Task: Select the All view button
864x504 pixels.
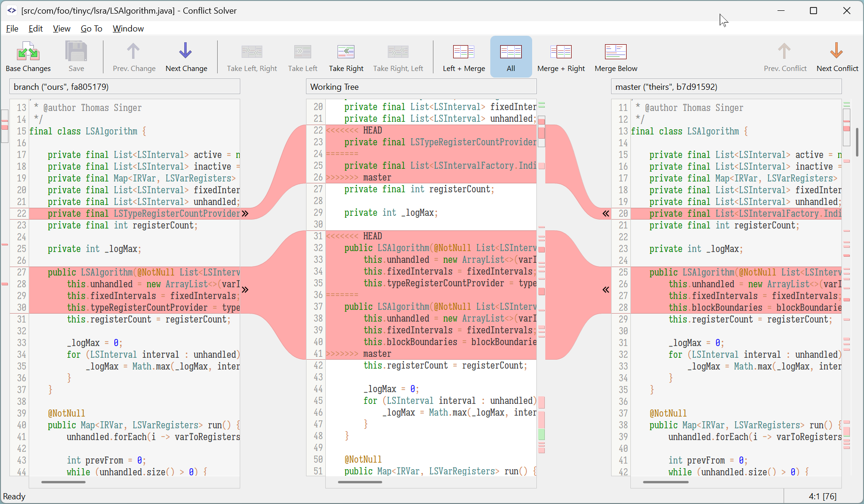Action: tap(511, 55)
